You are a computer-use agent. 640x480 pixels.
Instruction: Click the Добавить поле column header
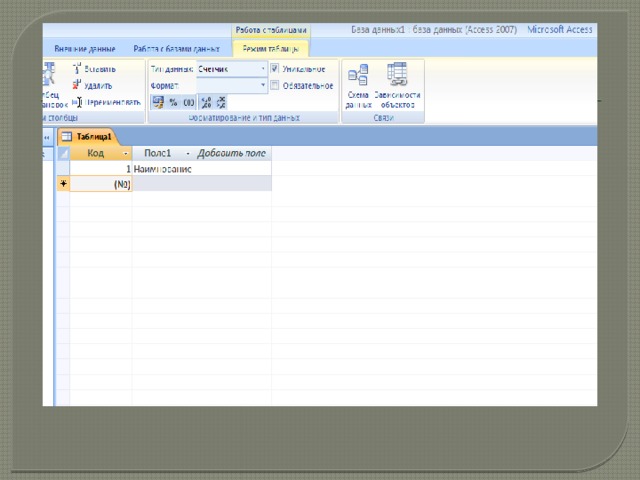231,153
